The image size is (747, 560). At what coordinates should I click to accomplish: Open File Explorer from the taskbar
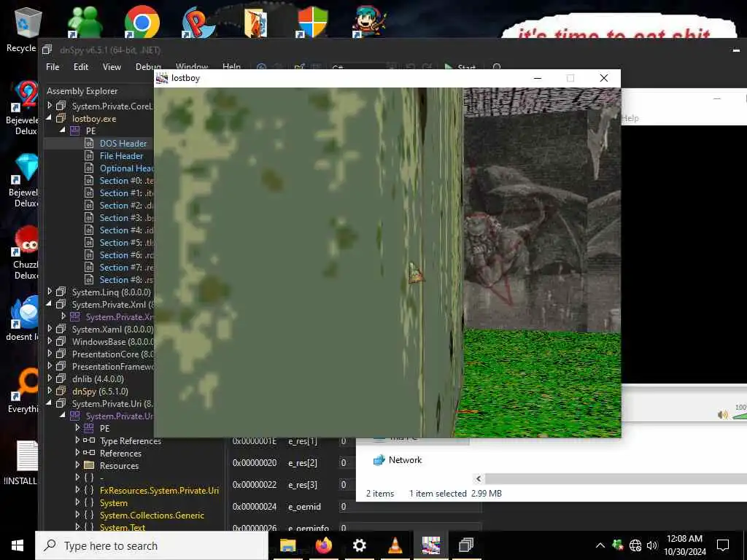pos(287,545)
